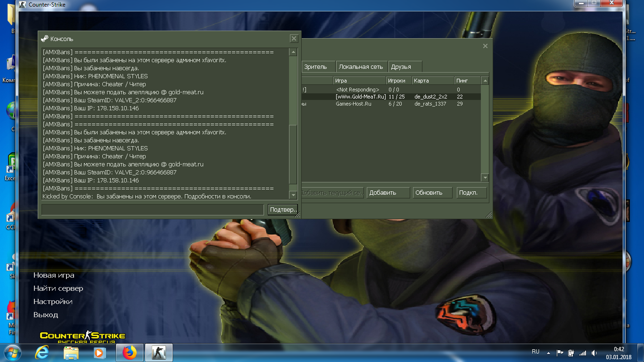Click the network signal tray icon
Viewport: 644px width, 362px height.
583,353
